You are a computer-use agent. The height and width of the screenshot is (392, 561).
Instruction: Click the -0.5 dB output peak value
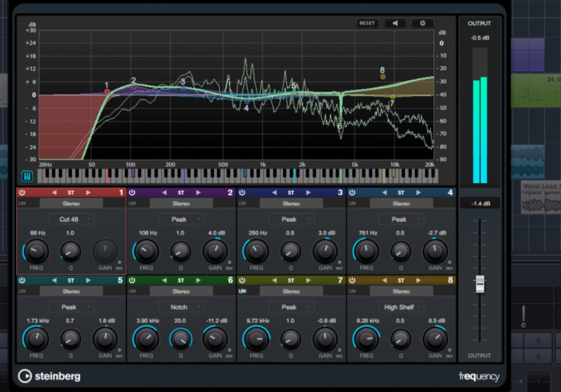(x=480, y=38)
